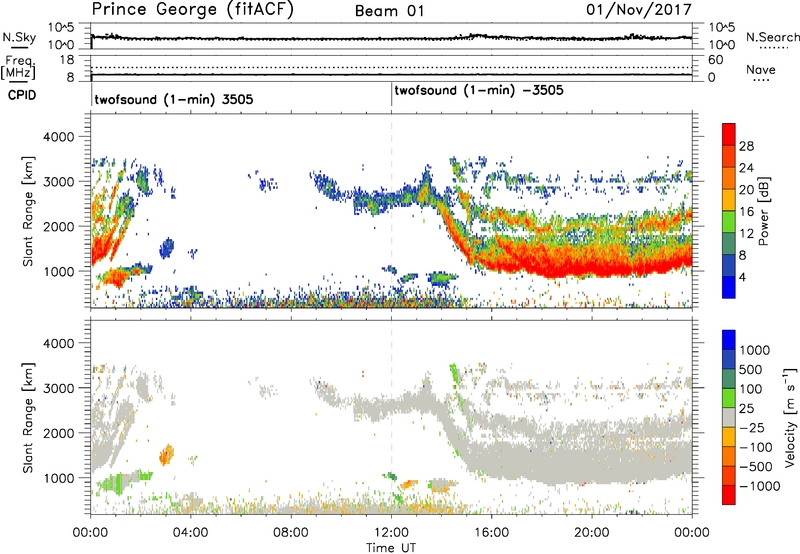Click the 'Time UT' axis title
Image resolution: width=800 pixels, height=554 pixels.
(x=391, y=548)
